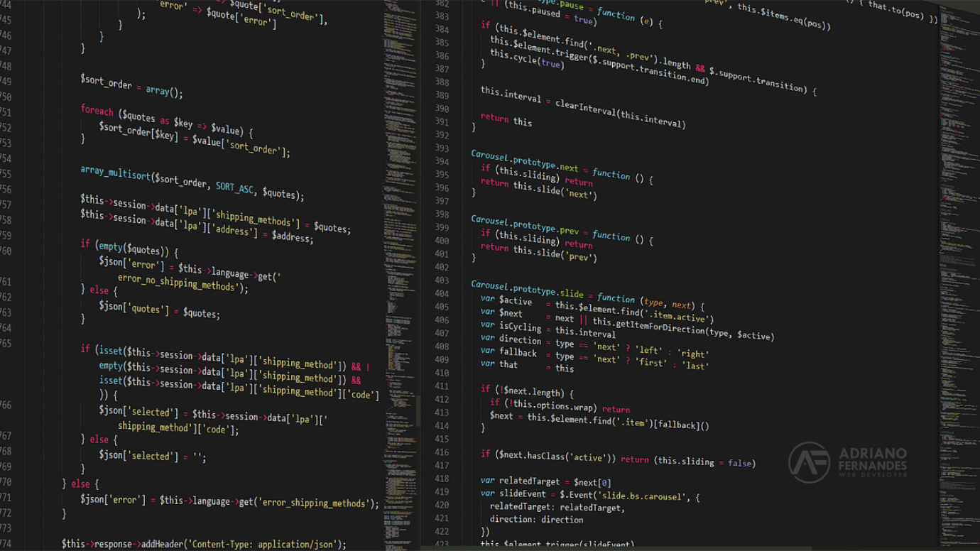Click the 'error_shipping_methods' language get line
The width and height of the screenshot is (980, 551).
pos(229,501)
